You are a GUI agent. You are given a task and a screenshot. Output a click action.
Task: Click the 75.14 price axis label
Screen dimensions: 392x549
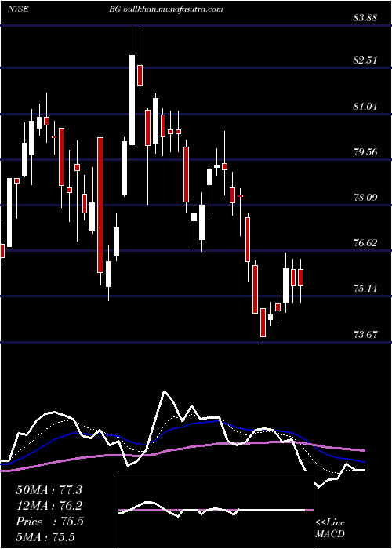pyautogui.click(x=365, y=289)
